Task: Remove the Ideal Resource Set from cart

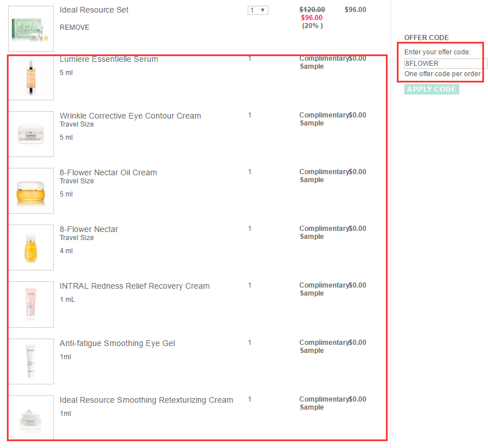Action: [75, 27]
